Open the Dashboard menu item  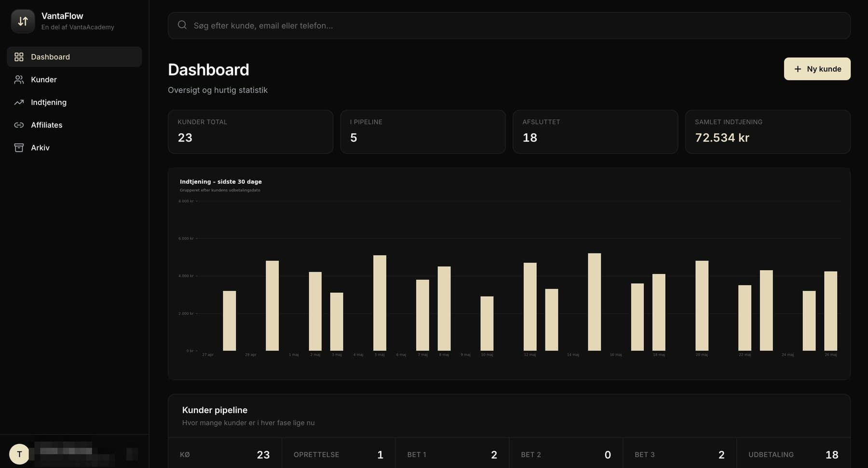(74, 57)
